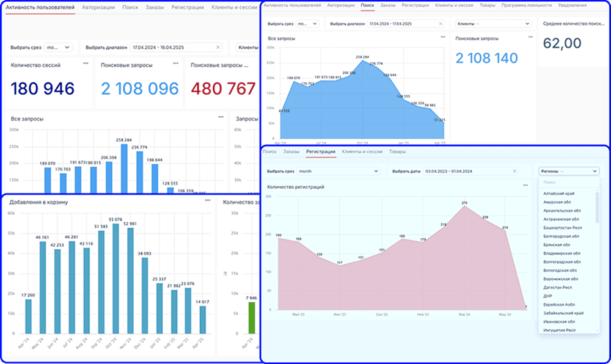Pick Ивановская обл from the dropdown list
The width and height of the screenshot is (611, 364).
[558, 321]
